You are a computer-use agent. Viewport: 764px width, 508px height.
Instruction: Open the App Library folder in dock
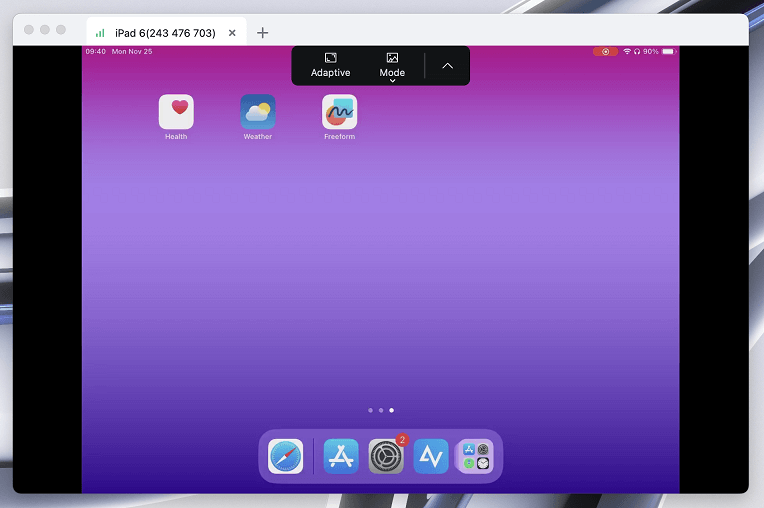click(476, 456)
